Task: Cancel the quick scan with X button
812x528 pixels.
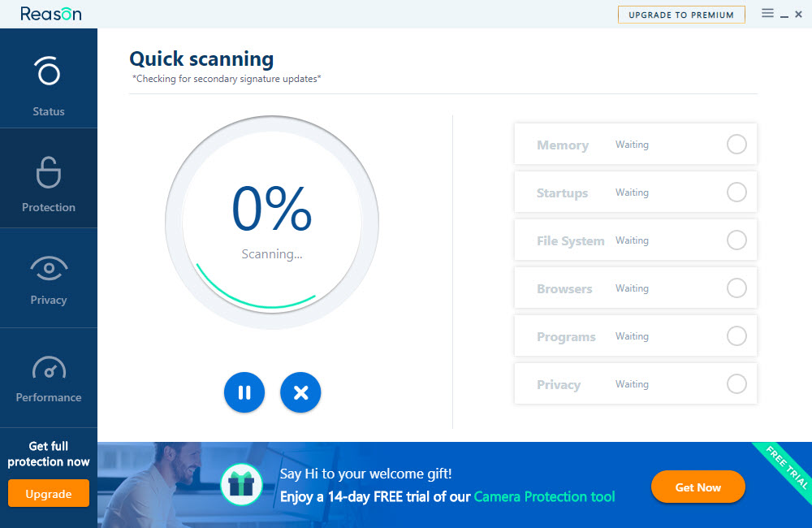Action: pos(300,393)
